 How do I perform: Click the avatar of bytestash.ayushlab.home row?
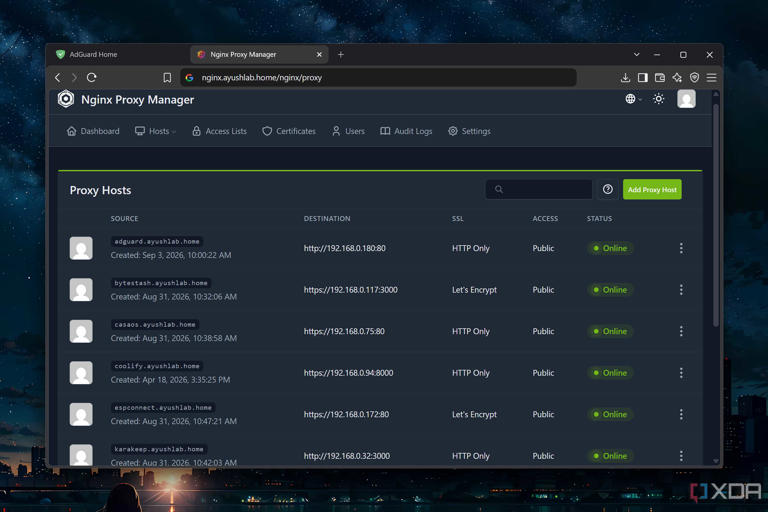(81, 290)
